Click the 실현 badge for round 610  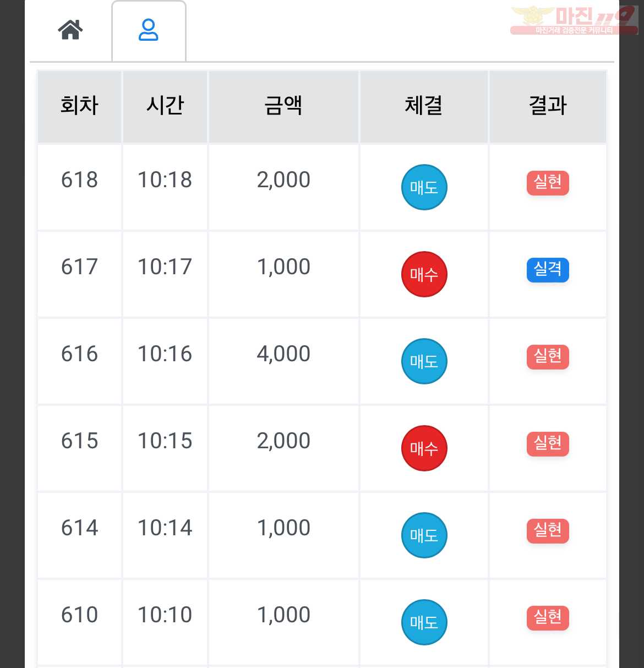point(548,617)
